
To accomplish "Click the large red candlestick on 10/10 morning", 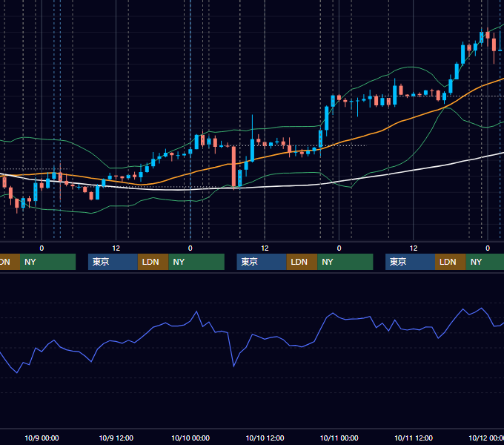I will [233, 167].
